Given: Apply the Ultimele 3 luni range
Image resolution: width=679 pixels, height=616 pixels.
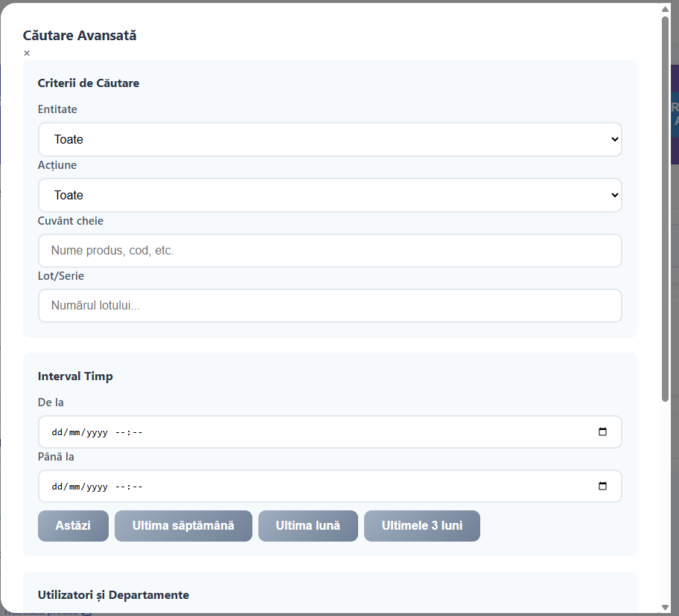Looking at the screenshot, I should [421, 526].
